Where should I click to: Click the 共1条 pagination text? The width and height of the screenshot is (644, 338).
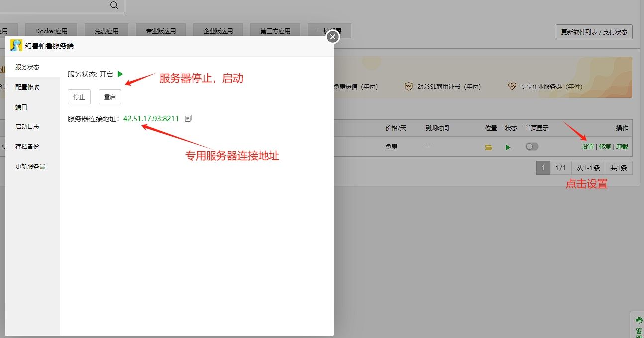619,168
